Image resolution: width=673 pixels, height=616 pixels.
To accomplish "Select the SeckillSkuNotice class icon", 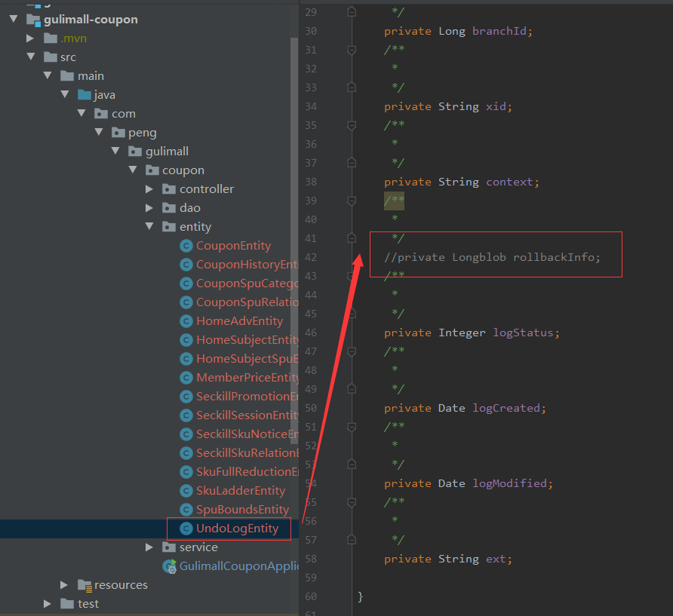I will point(186,434).
